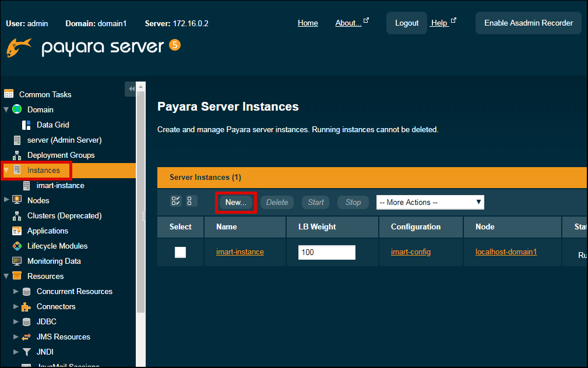The height and width of the screenshot is (368, 588).
Task: Collapse the Resources tree node
Action: [x=6, y=276]
